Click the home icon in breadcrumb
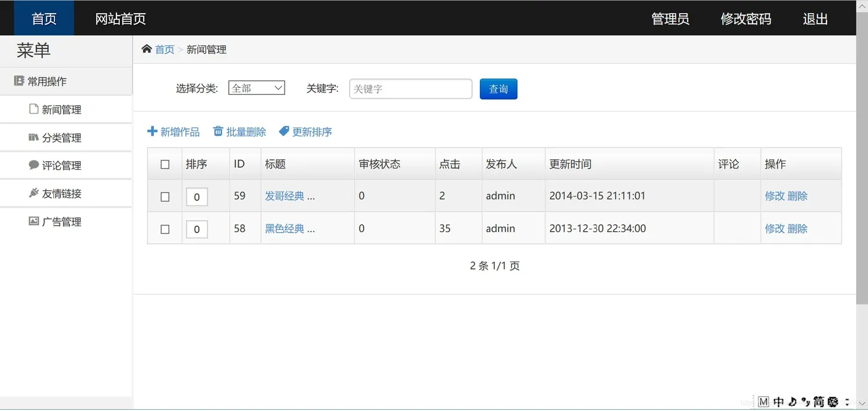868x411 pixels. pyautogui.click(x=147, y=49)
